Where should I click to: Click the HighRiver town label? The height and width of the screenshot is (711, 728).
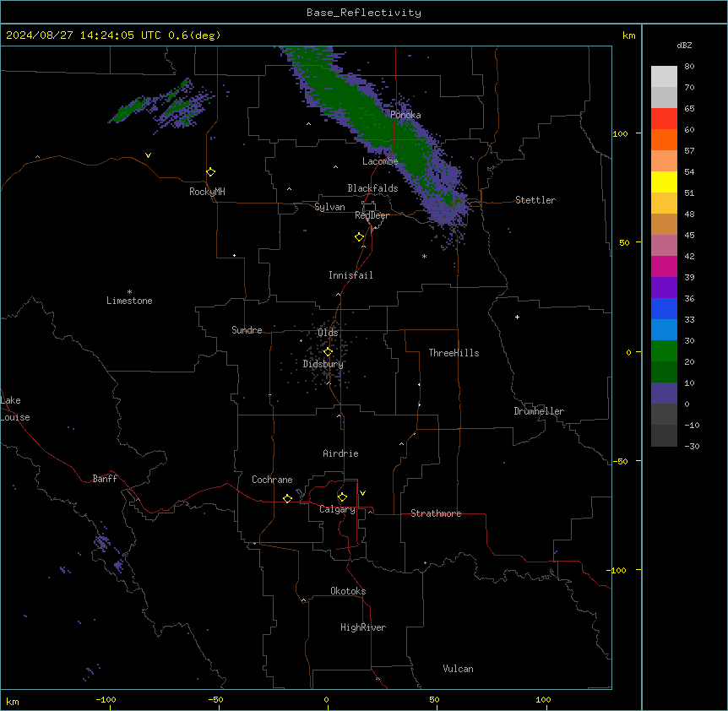point(363,627)
